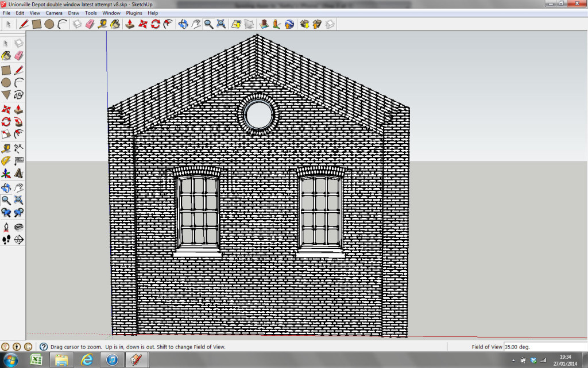This screenshot has height=368, width=588.
Task: Open the Tools menu
Action: pyautogui.click(x=91, y=13)
